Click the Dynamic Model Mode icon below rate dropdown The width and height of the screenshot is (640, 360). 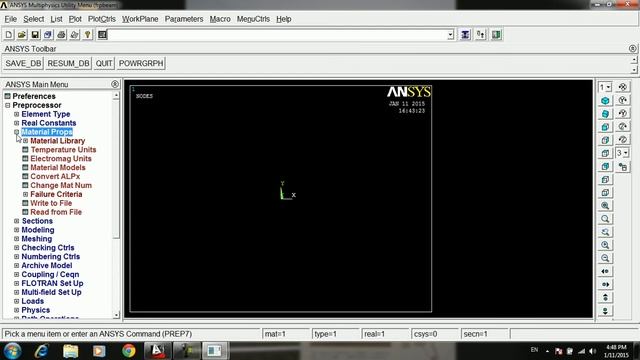pos(622,167)
